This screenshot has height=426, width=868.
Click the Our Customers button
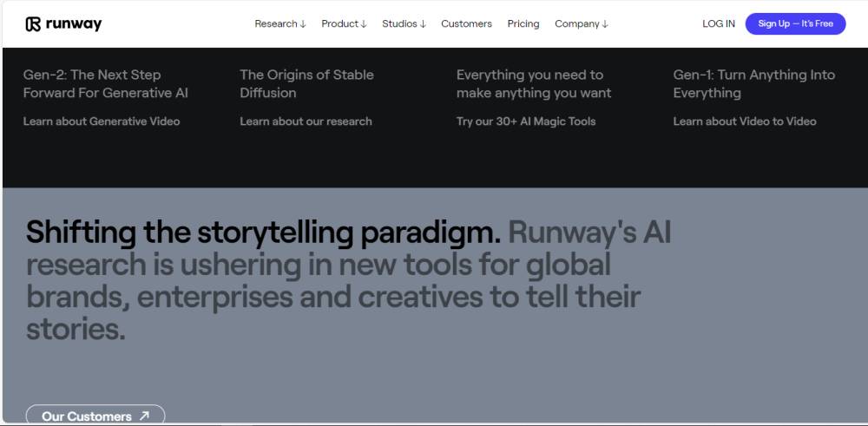point(95,416)
